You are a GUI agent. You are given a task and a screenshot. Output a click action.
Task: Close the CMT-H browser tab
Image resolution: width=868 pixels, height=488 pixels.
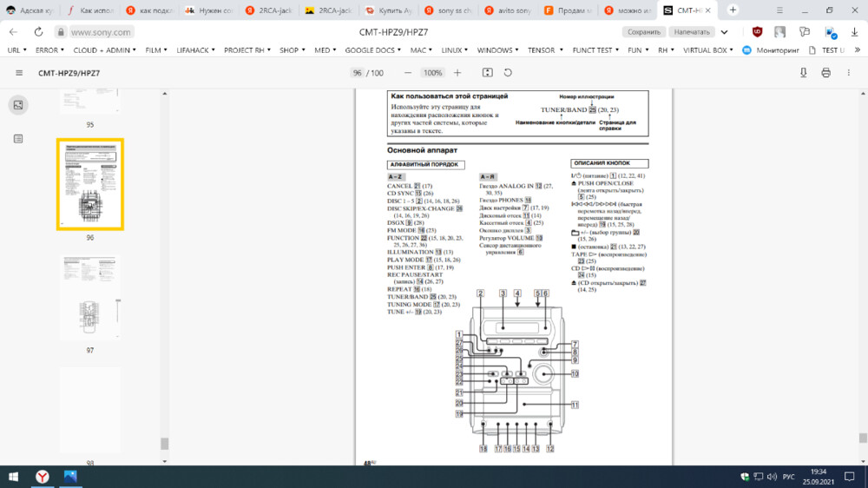click(707, 10)
